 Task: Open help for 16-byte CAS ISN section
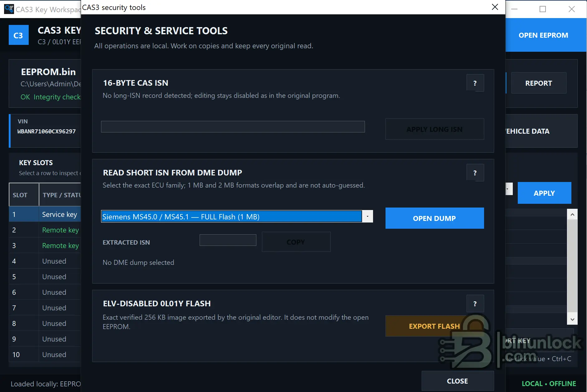coord(475,83)
